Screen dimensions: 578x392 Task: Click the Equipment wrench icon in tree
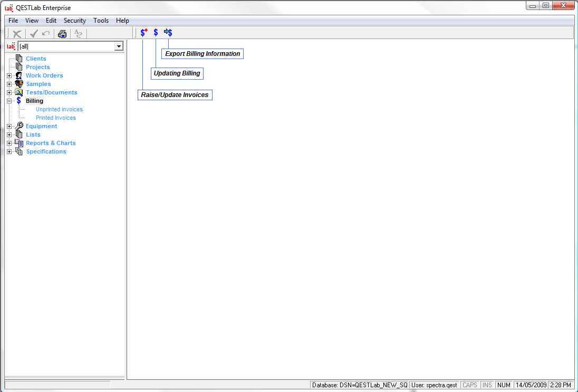[x=19, y=126]
